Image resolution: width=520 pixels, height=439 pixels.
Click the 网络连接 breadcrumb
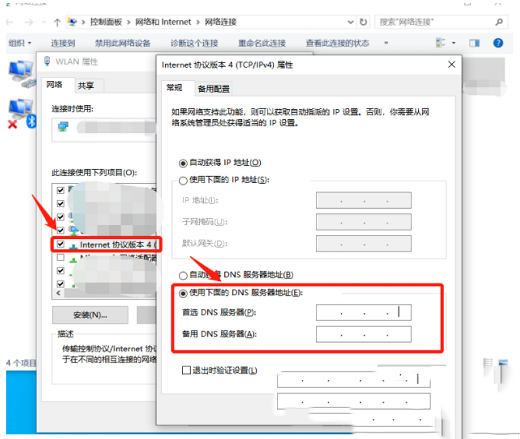point(220,22)
